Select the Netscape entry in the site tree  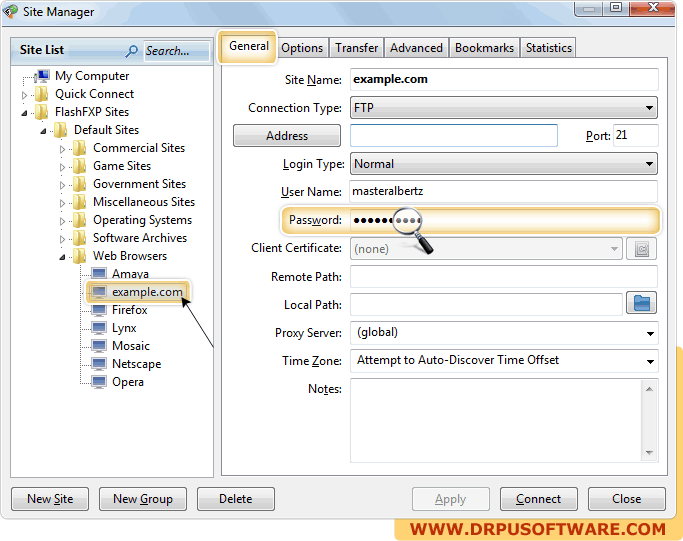pos(136,364)
